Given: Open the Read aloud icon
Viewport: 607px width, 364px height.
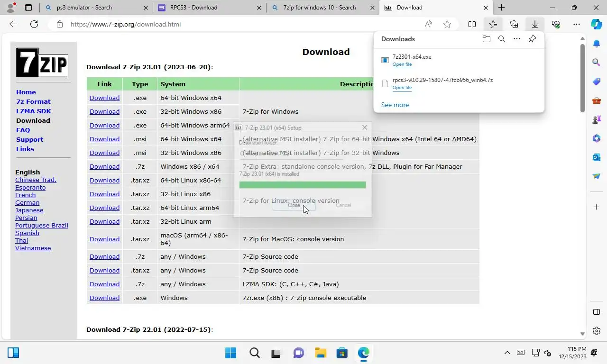Looking at the screenshot, I should click(x=428, y=24).
